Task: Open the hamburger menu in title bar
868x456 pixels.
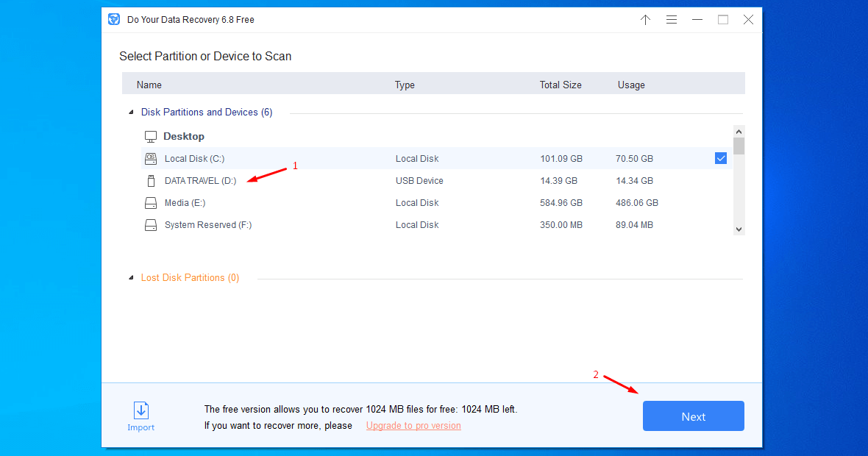Action: click(672, 20)
